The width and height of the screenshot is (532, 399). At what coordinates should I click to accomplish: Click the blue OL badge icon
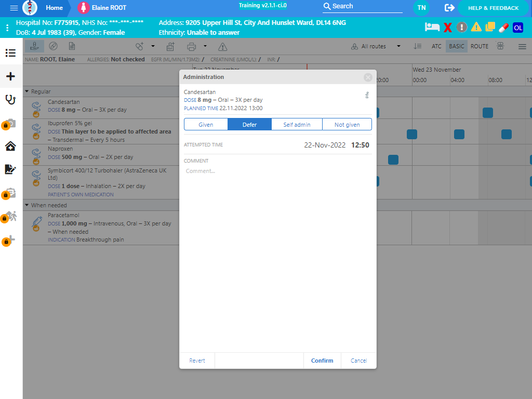coord(518,28)
